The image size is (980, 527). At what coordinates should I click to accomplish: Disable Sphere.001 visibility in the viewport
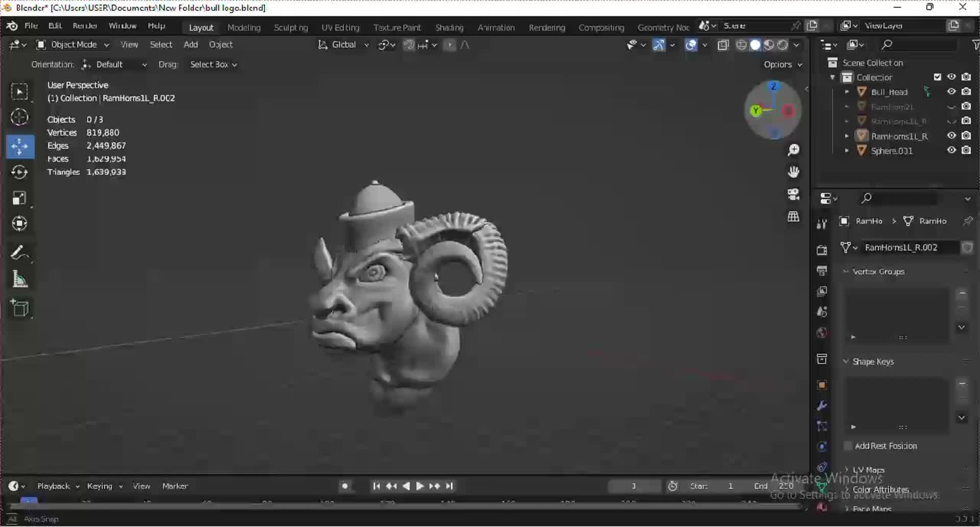pyautogui.click(x=951, y=150)
